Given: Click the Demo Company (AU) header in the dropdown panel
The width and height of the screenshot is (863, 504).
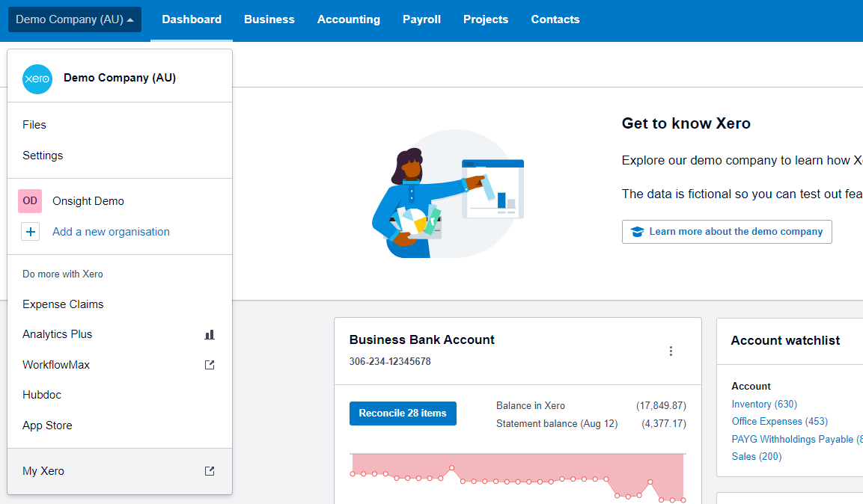Looking at the screenshot, I should [120, 78].
